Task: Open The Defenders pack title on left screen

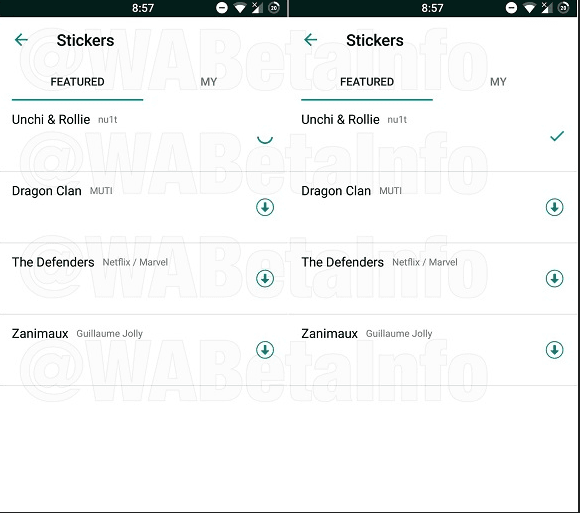Action: [x=53, y=262]
